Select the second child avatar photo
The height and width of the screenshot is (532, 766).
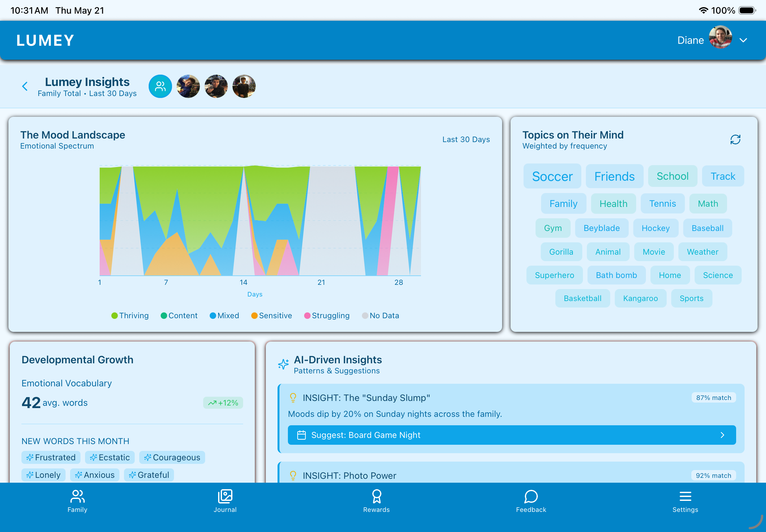tap(216, 86)
